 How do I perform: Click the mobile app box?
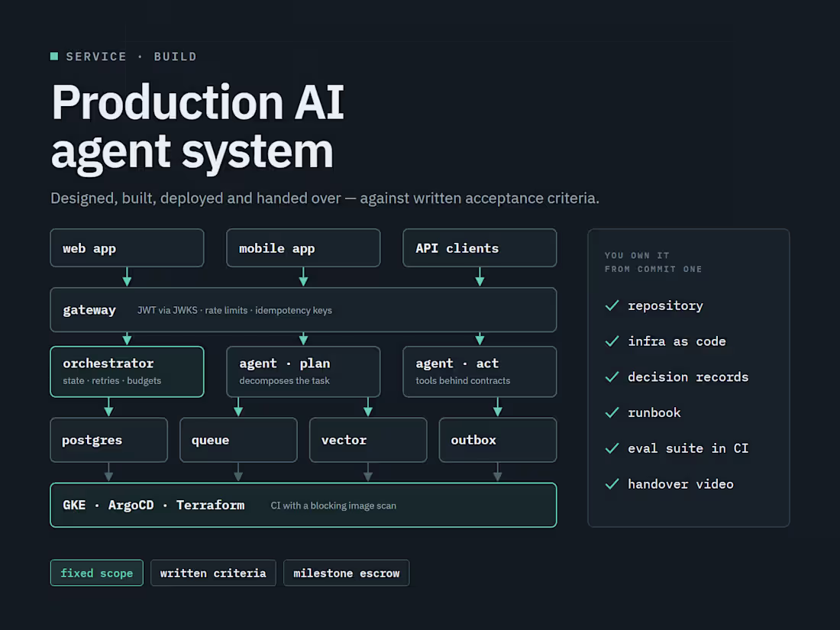[x=303, y=248]
